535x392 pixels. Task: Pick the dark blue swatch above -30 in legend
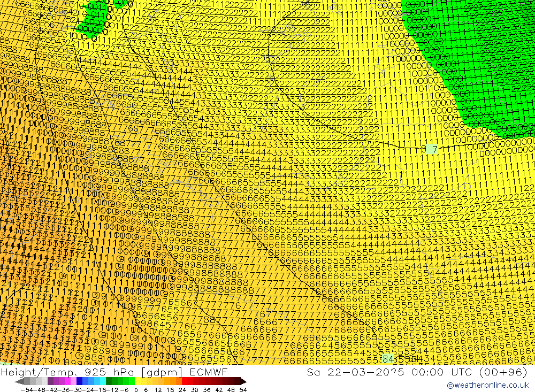(80, 382)
